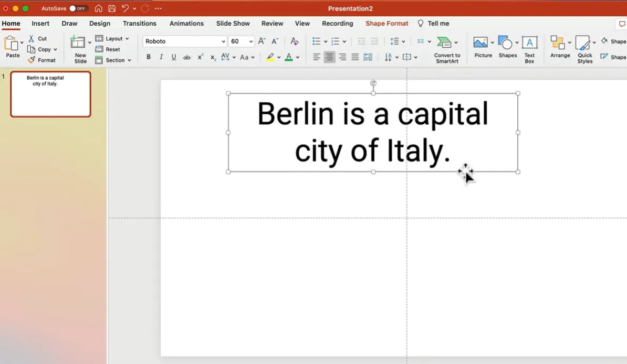The width and height of the screenshot is (627, 364).
Task: Toggle justify text alignment
Action: point(355,57)
